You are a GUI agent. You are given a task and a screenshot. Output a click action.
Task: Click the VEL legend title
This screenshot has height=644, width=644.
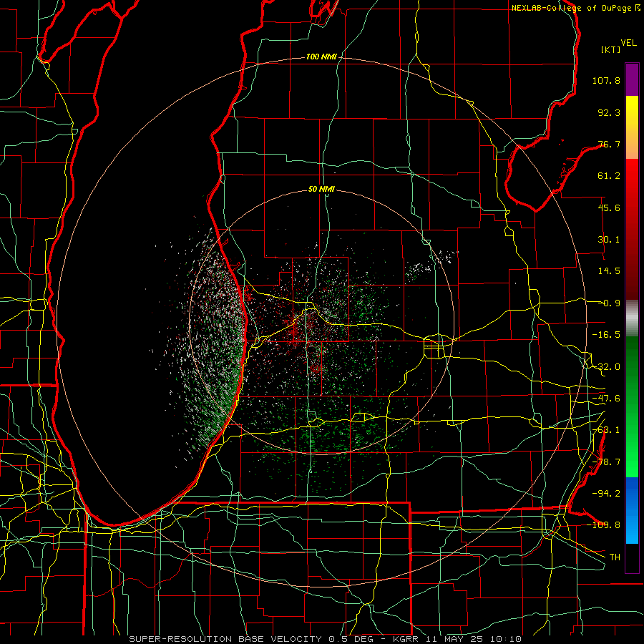coord(628,43)
